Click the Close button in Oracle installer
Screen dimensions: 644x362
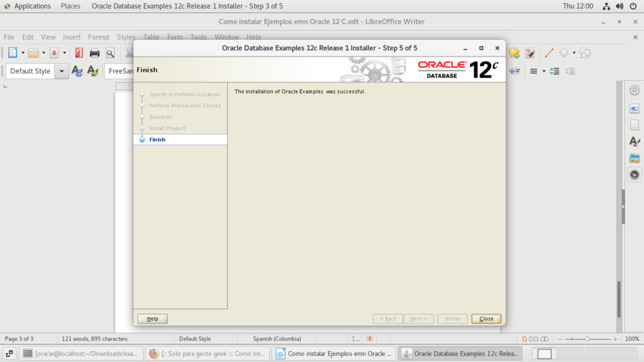[x=486, y=319]
